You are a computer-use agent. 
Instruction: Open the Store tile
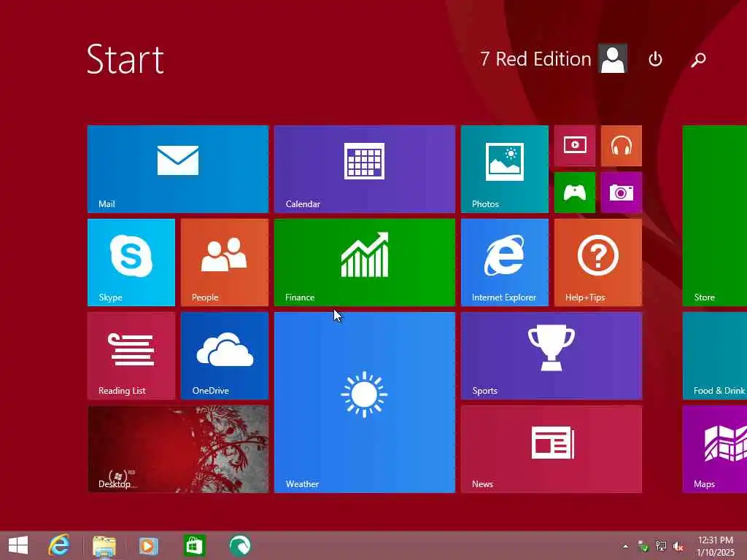(715, 216)
